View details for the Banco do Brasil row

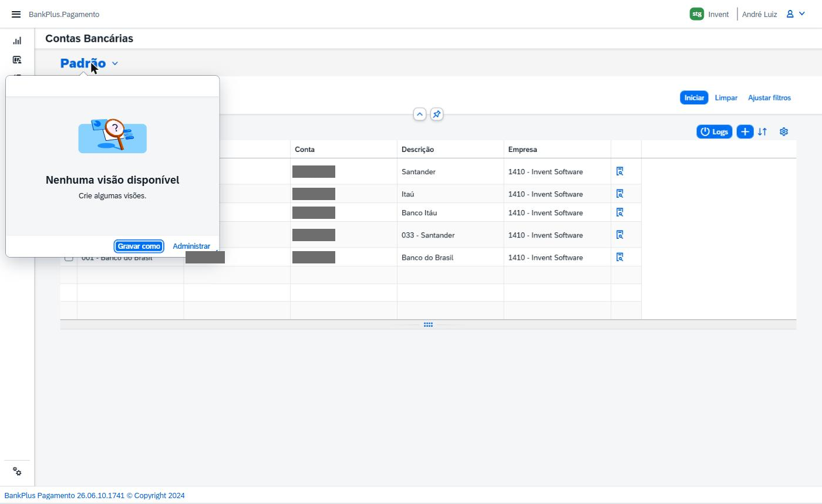[619, 257]
